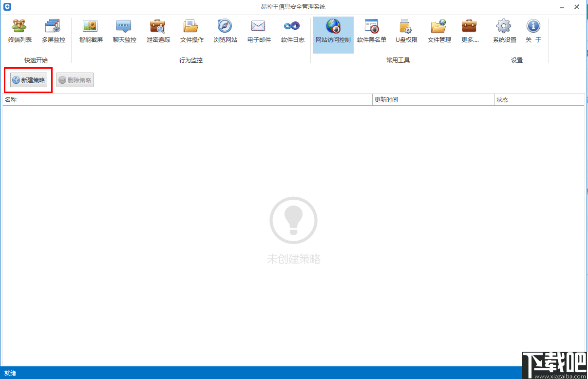Screen dimensions: 588x379
Task: Open 智能截屏 smart screenshot tool
Action: coord(91,31)
